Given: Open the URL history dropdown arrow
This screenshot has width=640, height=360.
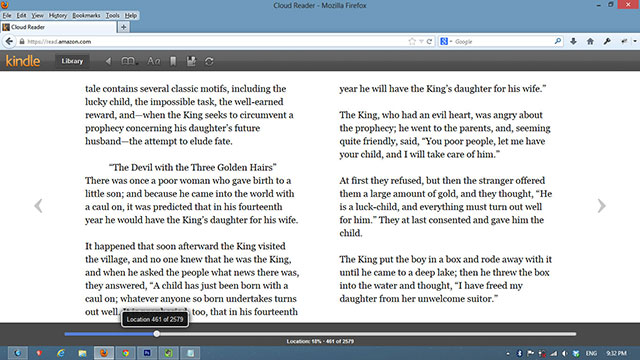Looking at the screenshot, I should pos(421,42).
